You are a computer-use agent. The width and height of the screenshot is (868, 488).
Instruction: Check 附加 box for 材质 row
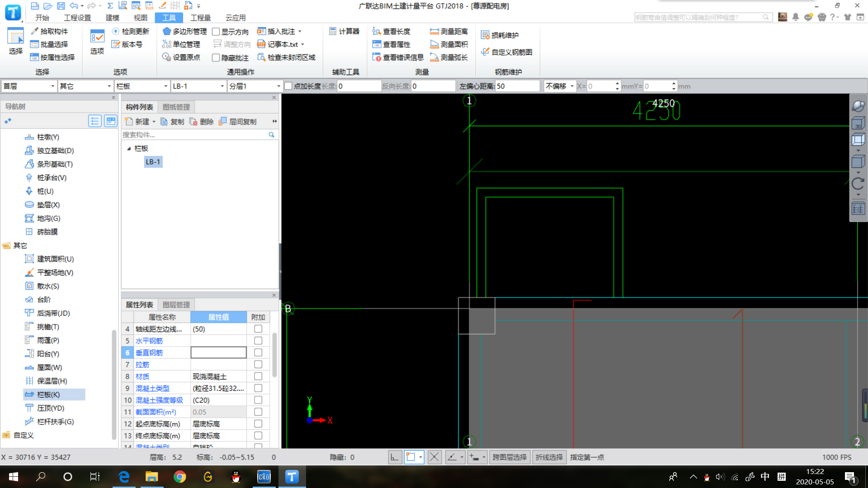(258, 376)
